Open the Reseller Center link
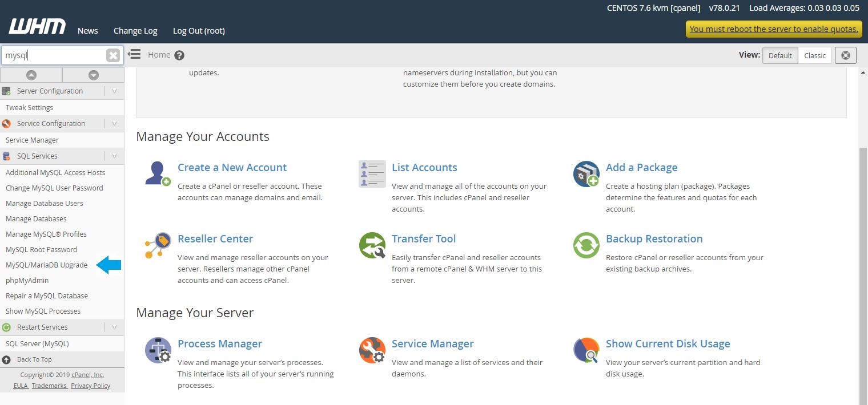The width and height of the screenshot is (868, 405). click(215, 239)
